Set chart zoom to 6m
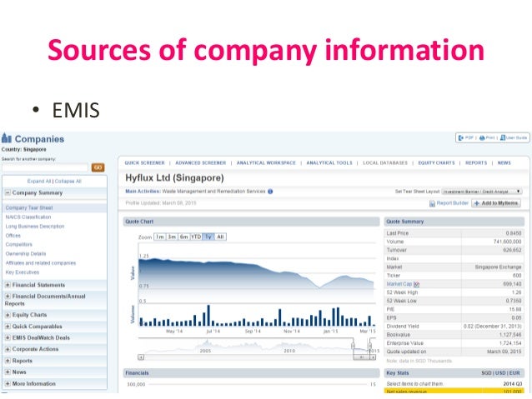 coord(184,237)
